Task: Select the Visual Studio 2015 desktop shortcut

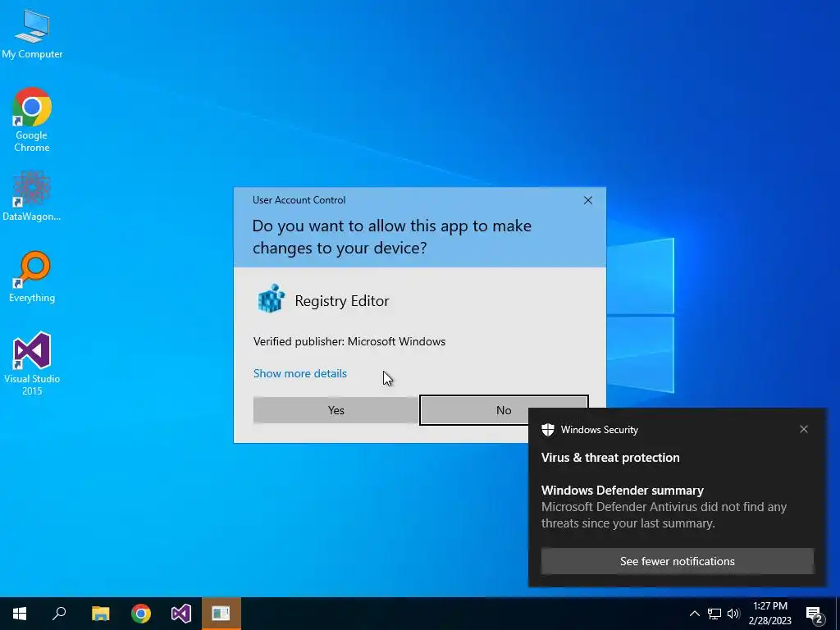Action: click(x=32, y=364)
